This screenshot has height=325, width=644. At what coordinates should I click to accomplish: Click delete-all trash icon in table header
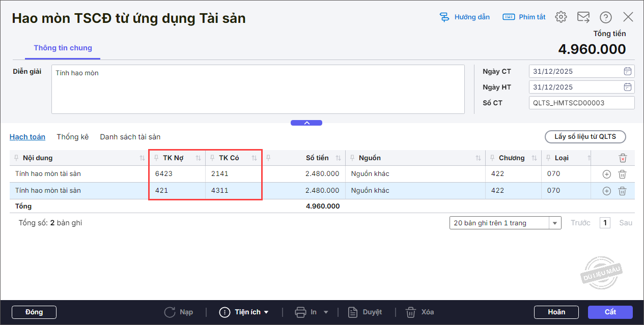(x=622, y=158)
